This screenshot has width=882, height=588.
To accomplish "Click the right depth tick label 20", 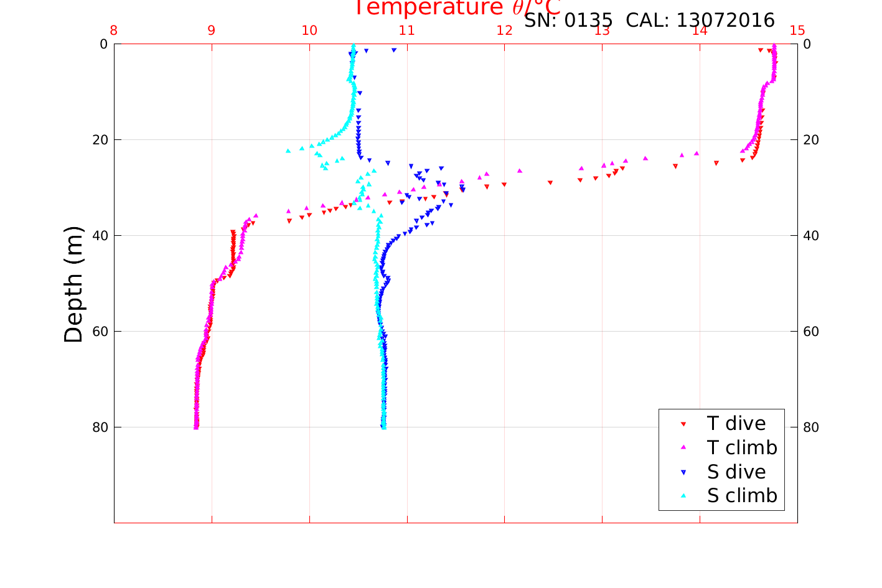I will pos(811,140).
